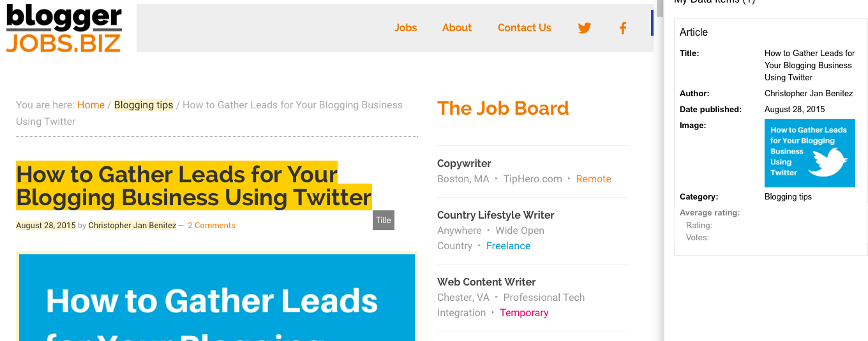This screenshot has height=341, width=868.
Task: Open author Christopher Jan Benitez link
Action: point(132,226)
